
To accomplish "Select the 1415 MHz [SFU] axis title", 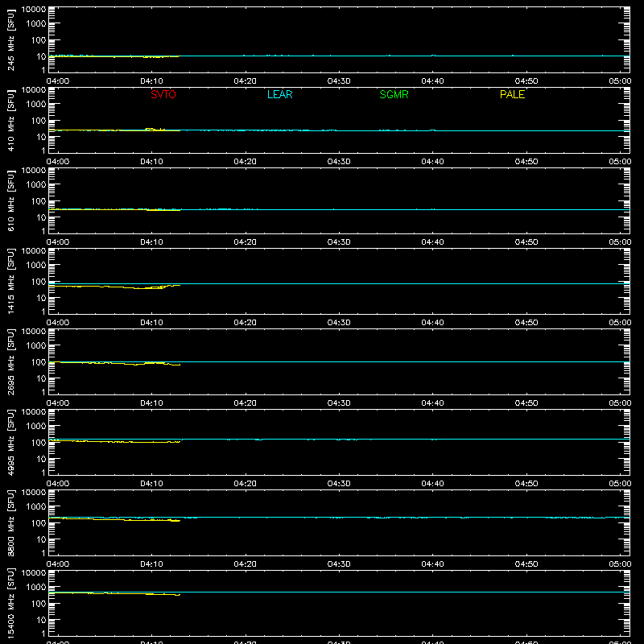I will click(x=10, y=282).
